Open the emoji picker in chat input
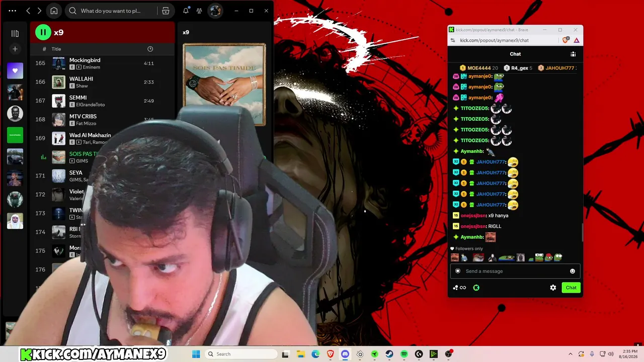644x362 pixels. pos(573,271)
